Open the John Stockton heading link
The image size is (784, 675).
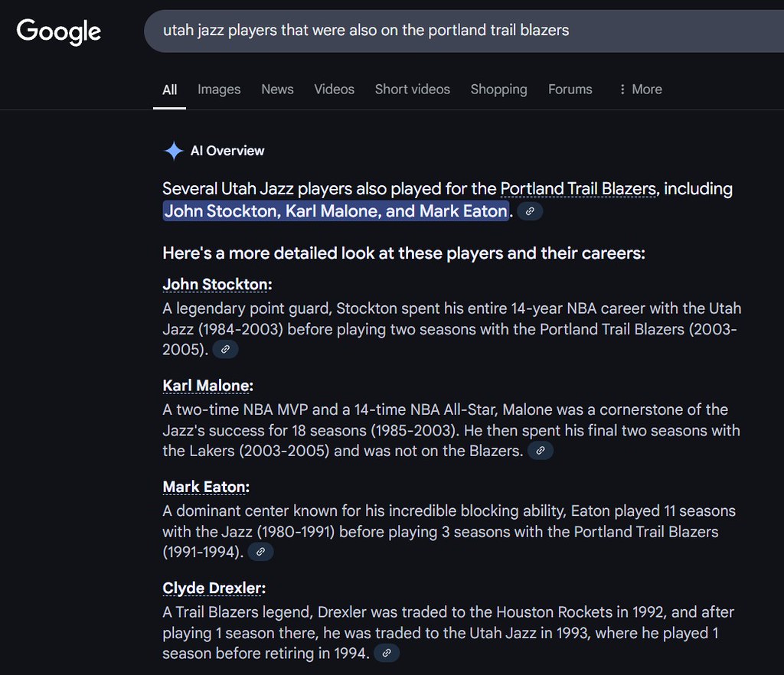coord(215,285)
